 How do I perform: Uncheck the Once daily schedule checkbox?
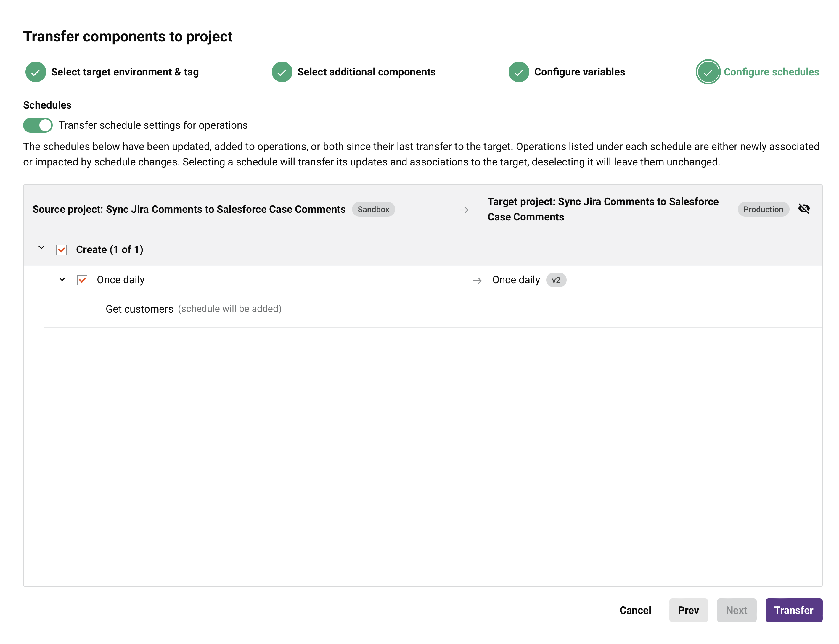pos(82,280)
